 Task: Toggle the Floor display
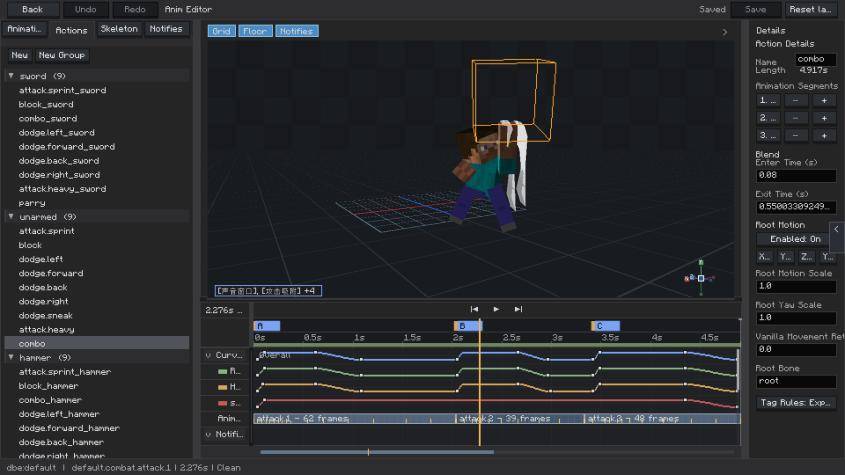(x=255, y=31)
